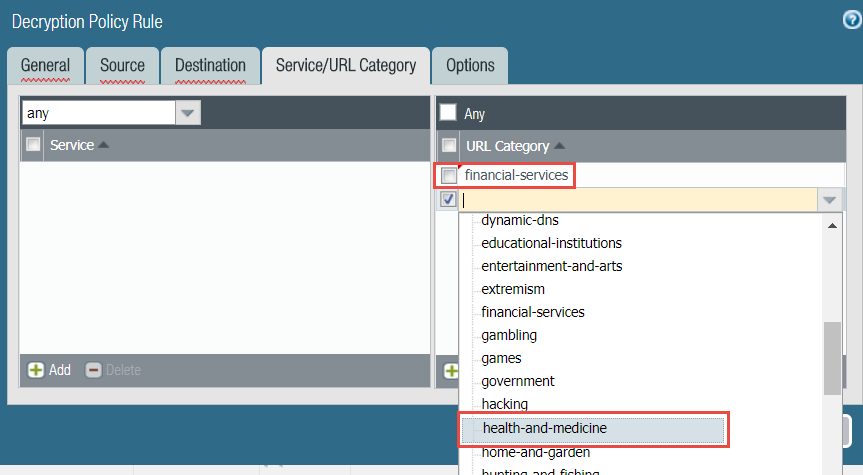The image size is (863, 475).
Task: Select gambling in the category list
Action: (x=509, y=335)
